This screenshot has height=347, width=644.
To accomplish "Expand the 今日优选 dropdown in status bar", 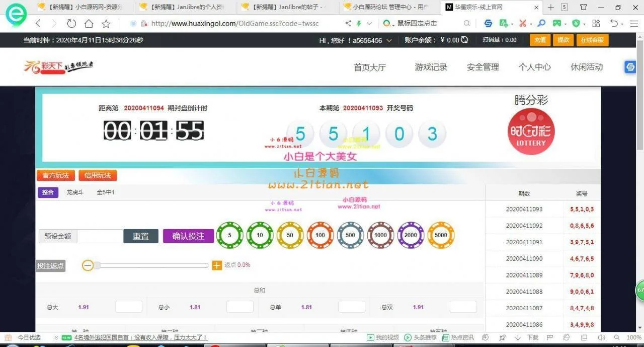I will pos(55,338).
